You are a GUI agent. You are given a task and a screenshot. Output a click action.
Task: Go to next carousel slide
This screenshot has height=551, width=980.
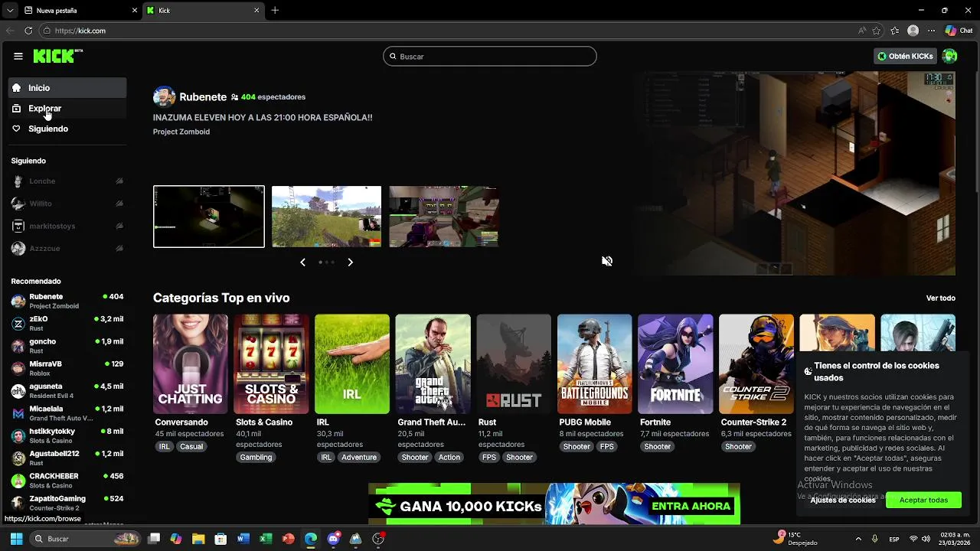pos(350,262)
